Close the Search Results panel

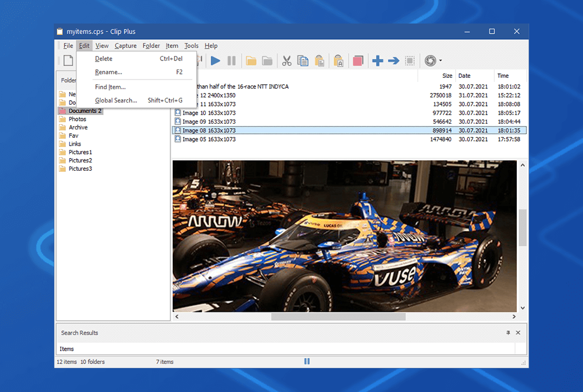518,333
